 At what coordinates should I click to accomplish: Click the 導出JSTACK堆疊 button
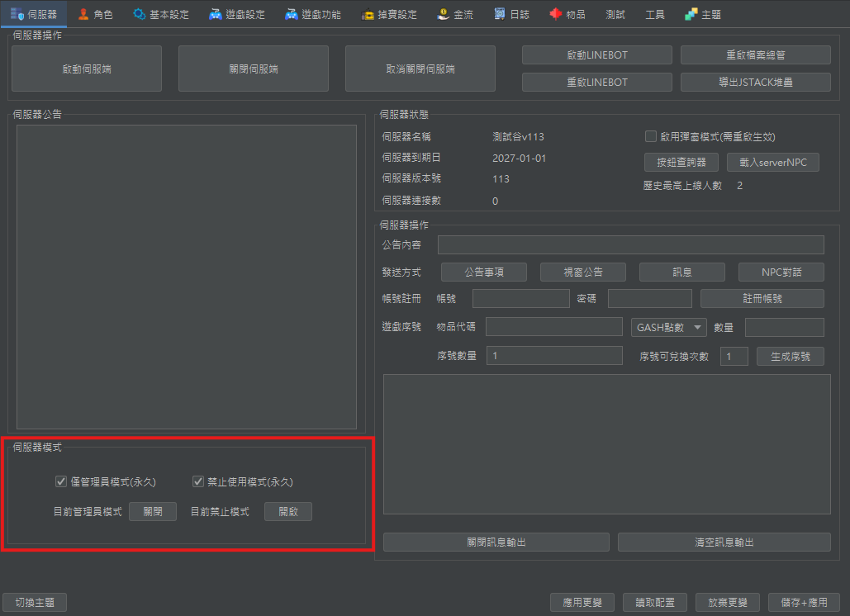(x=756, y=83)
